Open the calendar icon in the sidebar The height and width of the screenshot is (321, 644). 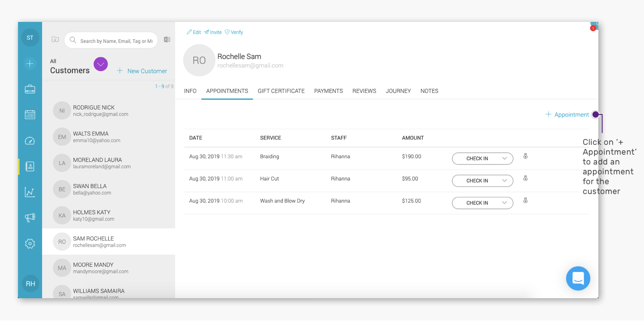point(30,114)
